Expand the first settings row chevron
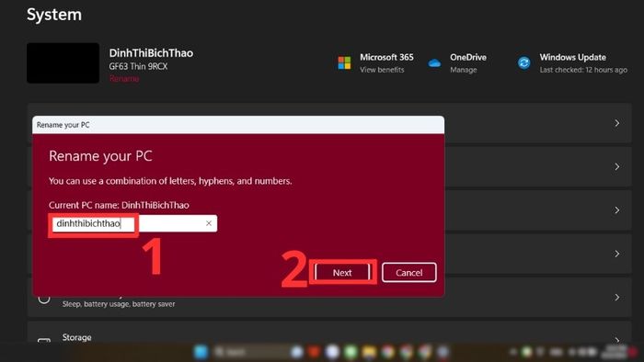 coord(617,123)
